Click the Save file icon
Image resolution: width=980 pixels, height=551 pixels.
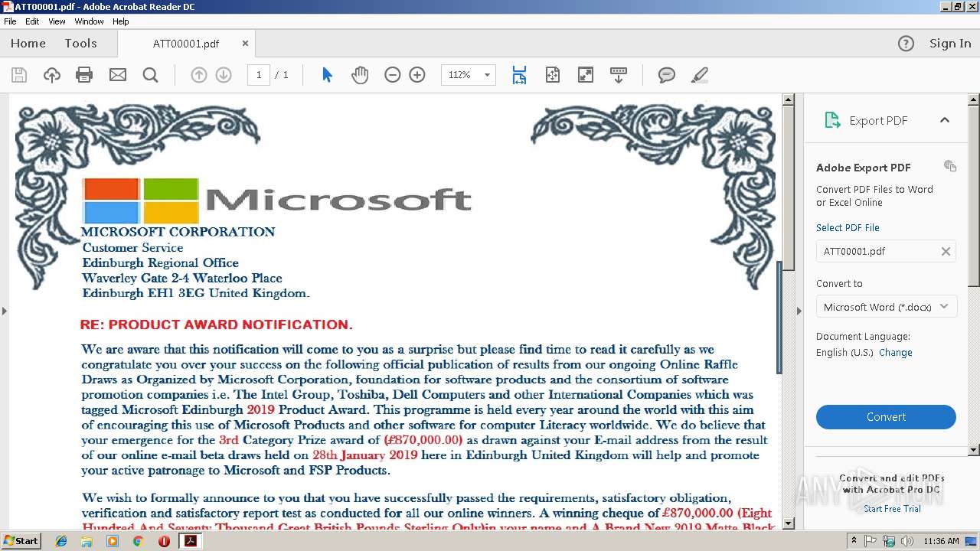click(x=19, y=75)
